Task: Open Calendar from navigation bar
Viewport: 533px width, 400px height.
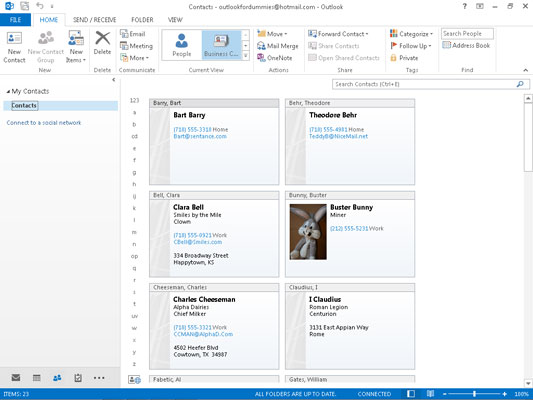Action: coord(36,378)
